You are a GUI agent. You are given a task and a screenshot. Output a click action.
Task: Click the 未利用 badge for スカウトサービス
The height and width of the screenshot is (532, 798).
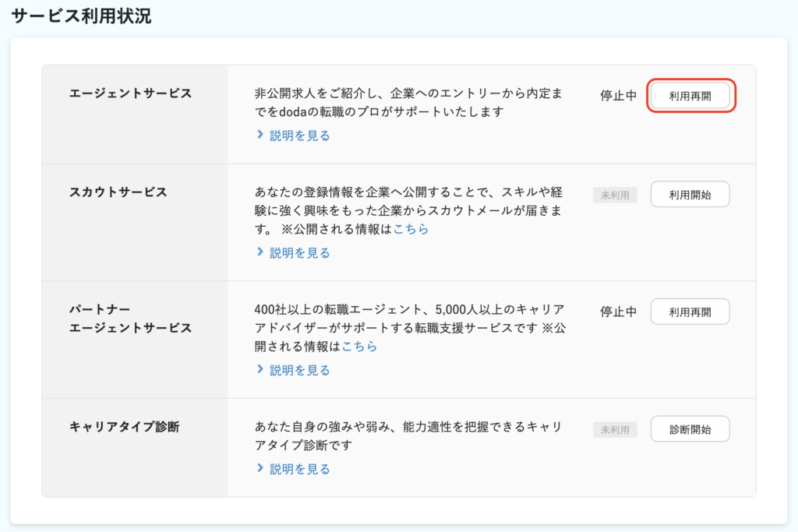point(615,195)
